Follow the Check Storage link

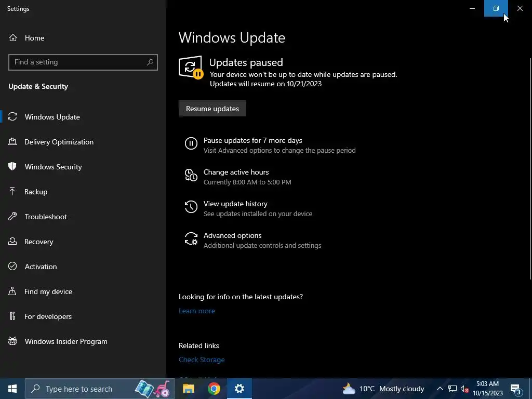(202, 360)
